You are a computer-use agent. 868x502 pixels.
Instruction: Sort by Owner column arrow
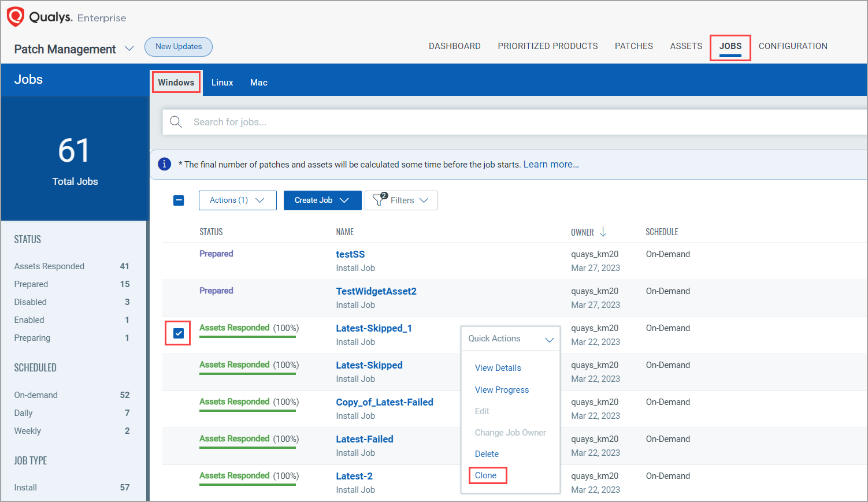603,232
